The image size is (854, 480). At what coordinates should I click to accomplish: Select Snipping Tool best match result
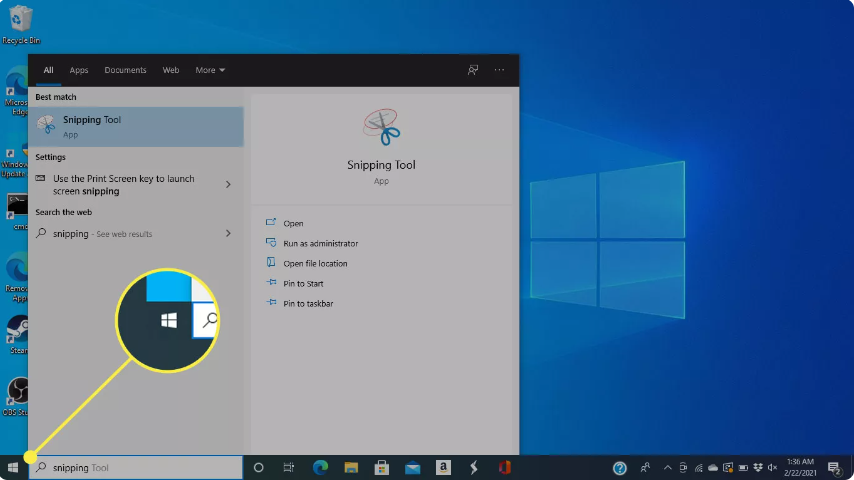point(136,126)
